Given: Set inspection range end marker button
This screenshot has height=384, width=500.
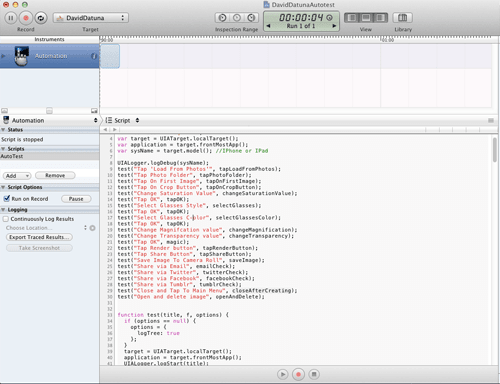Looking at the screenshot, I should 251,18.
